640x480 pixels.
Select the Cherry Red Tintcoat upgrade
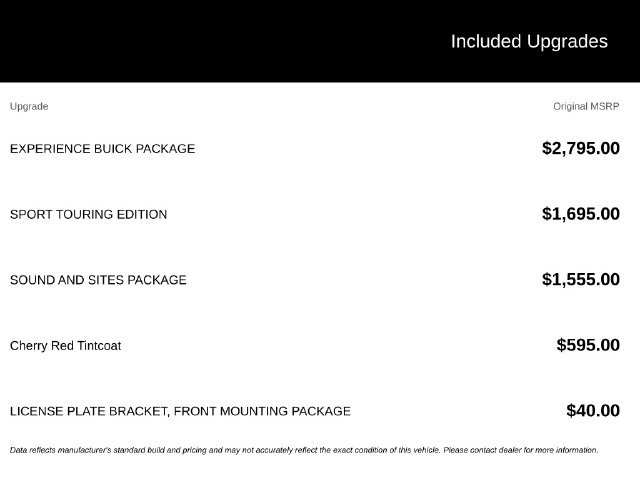point(65,346)
